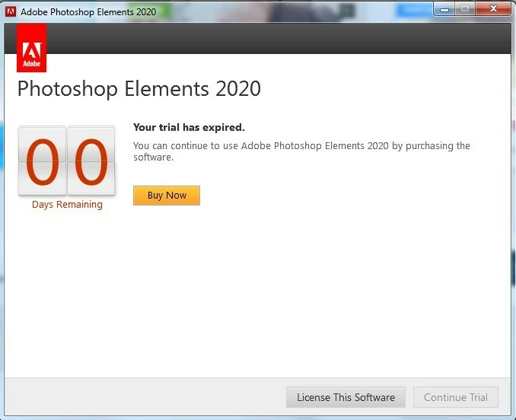Close the Photoshop Elements 2020 dialog

[493, 9]
